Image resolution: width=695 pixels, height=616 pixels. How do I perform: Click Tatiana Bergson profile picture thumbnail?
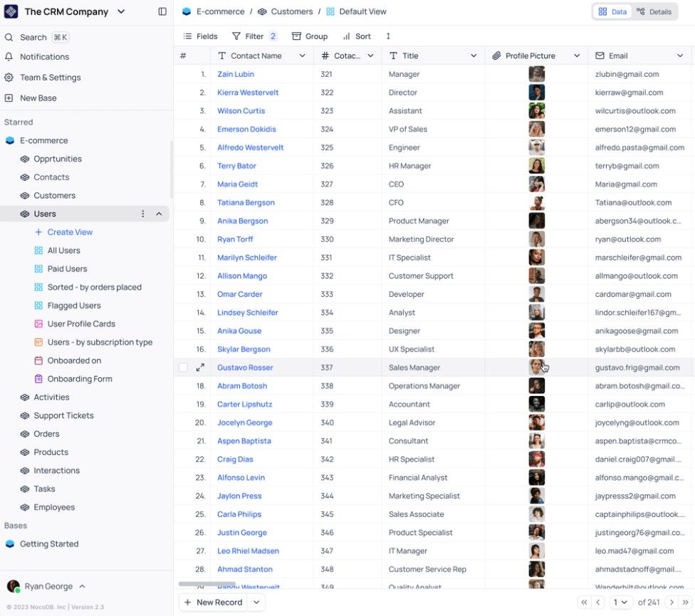tap(537, 202)
